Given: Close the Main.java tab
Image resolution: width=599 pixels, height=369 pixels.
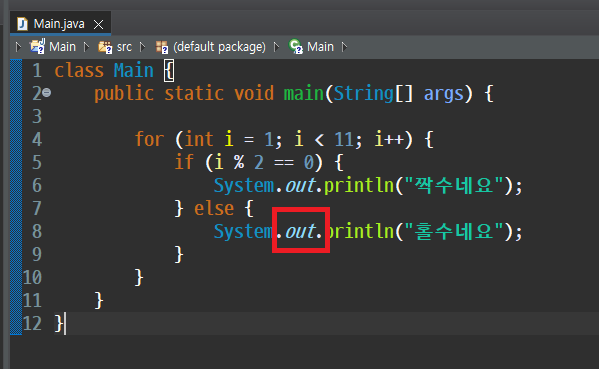Looking at the screenshot, I should pos(99,25).
